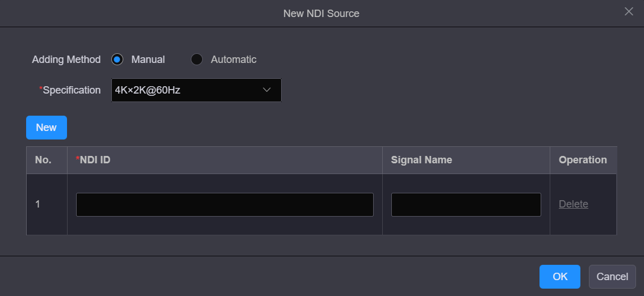Click the Cancel button

612,277
